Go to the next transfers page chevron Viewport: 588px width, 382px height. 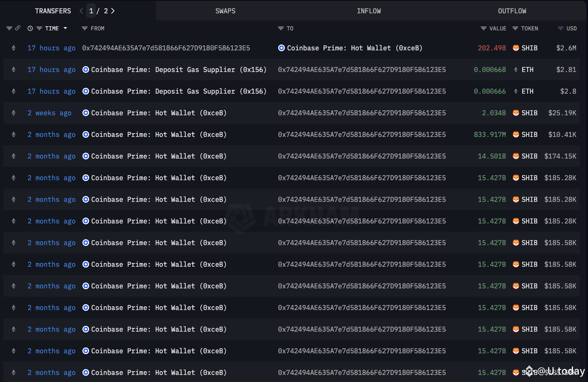coord(112,11)
